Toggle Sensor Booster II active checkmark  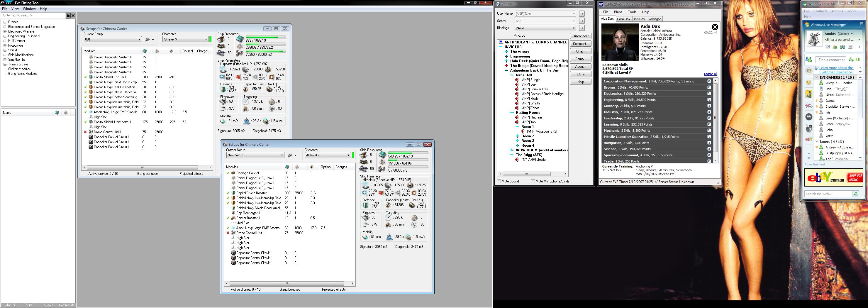coord(228,218)
